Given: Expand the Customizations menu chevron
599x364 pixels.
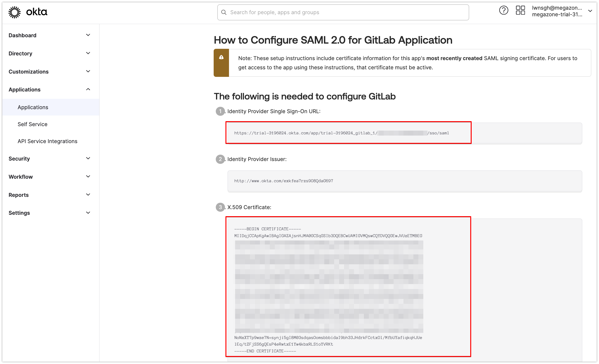Looking at the screenshot, I should click(88, 71).
